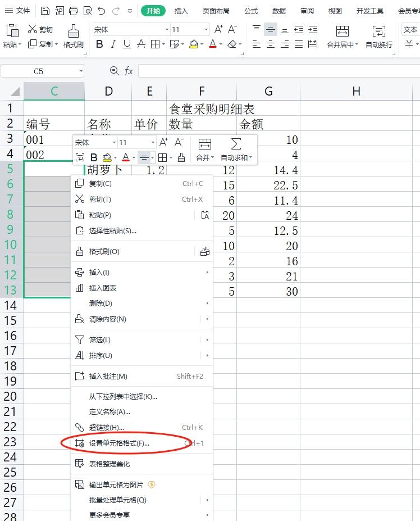The width and height of the screenshot is (420, 521).
Task: Toggle Italic formatting in the ribbon
Action: [x=113, y=44]
